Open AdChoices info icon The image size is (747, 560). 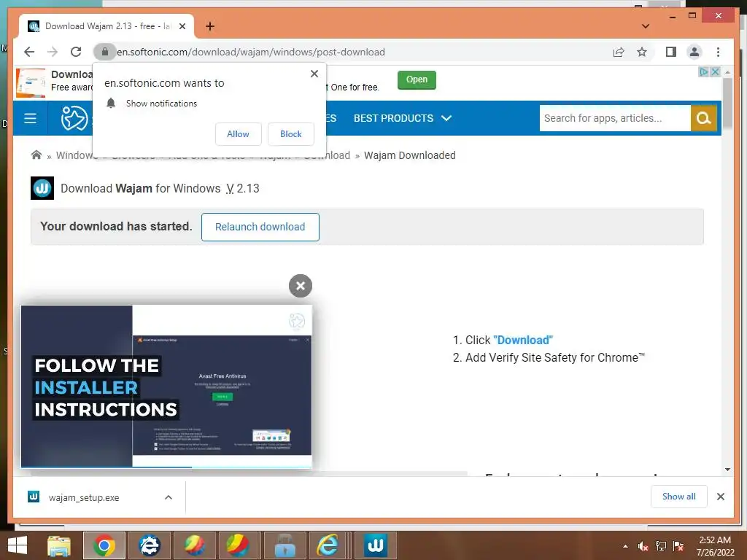point(703,72)
